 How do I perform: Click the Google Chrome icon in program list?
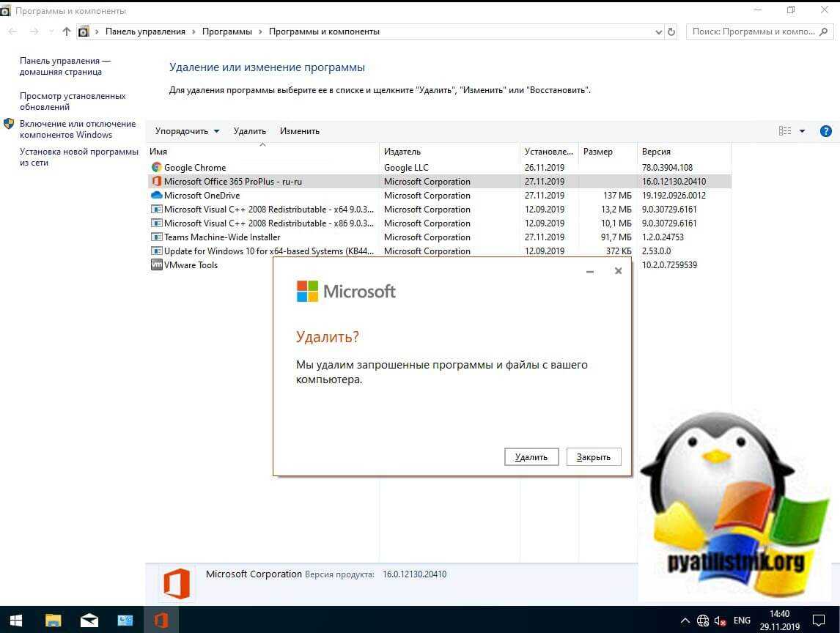pos(156,168)
